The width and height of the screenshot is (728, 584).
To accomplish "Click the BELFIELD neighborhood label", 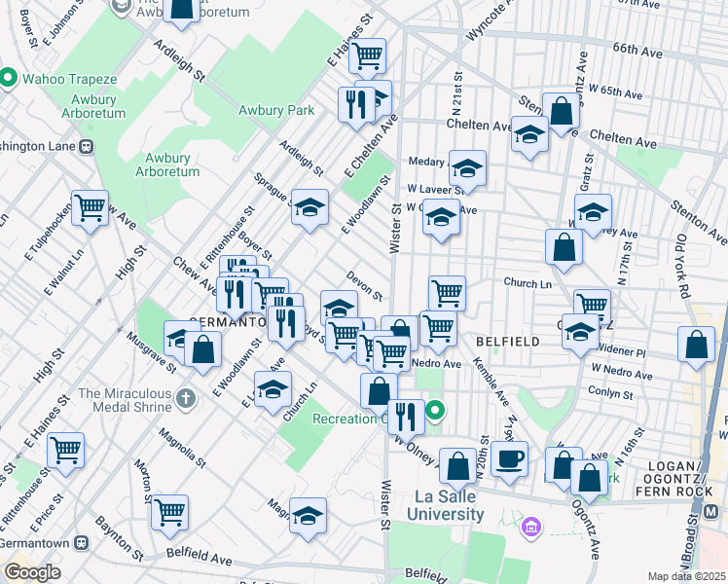I will pyautogui.click(x=508, y=342).
